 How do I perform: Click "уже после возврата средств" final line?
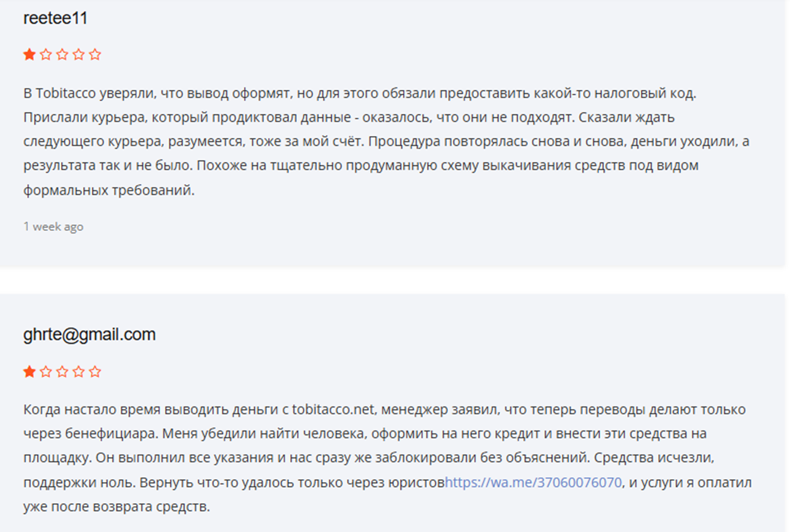117,508
